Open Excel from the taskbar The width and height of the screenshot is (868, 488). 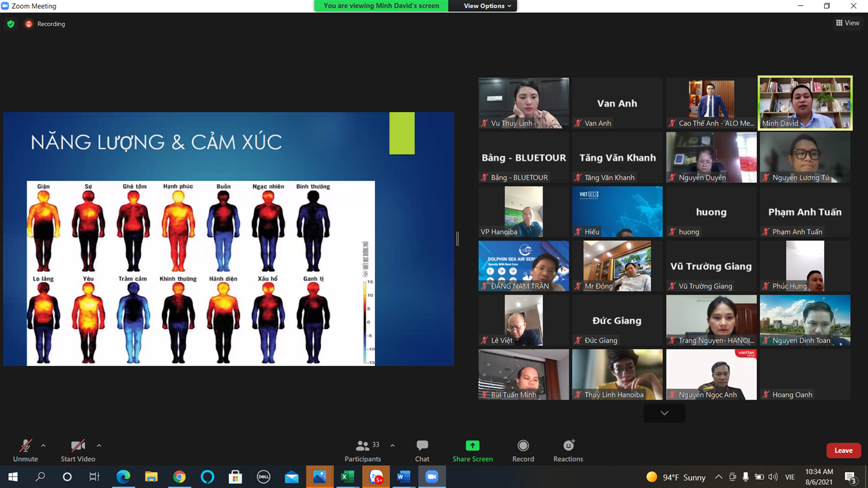(348, 477)
